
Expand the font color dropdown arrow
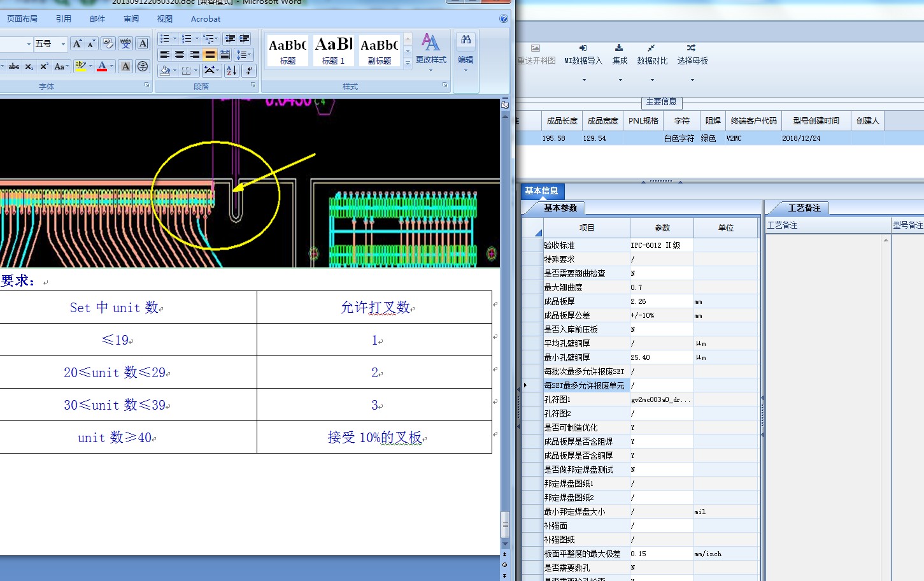click(111, 66)
